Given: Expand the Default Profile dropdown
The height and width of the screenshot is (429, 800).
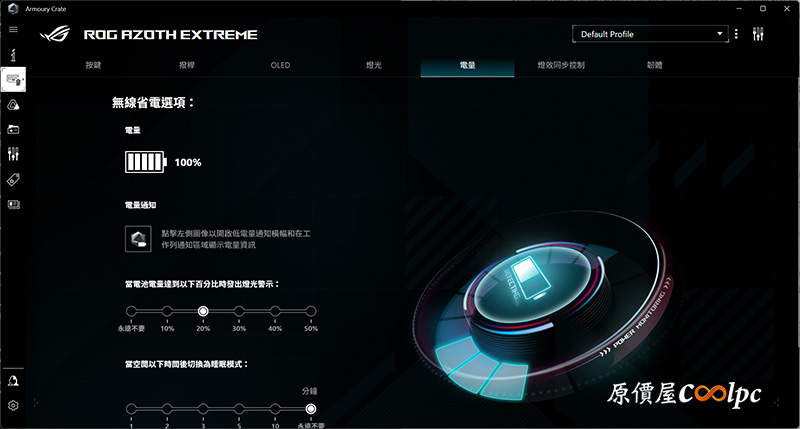Looking at the screenshot, I should coord(650,34).
